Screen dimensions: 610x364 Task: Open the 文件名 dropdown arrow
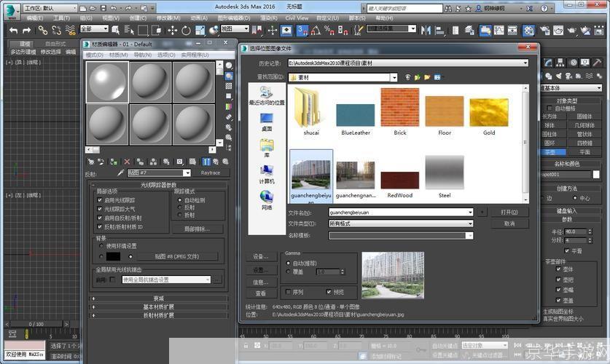(470, 212)
